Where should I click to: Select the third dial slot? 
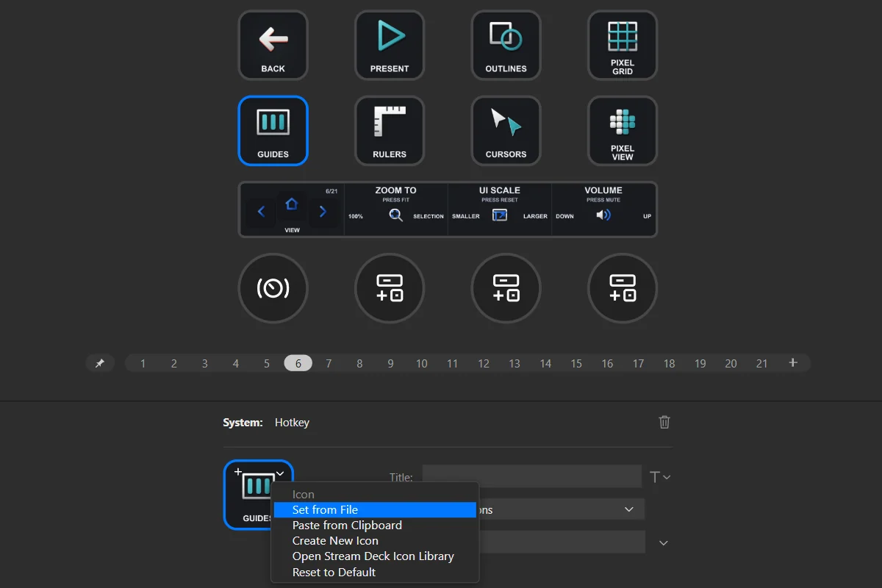click(506, 288)
